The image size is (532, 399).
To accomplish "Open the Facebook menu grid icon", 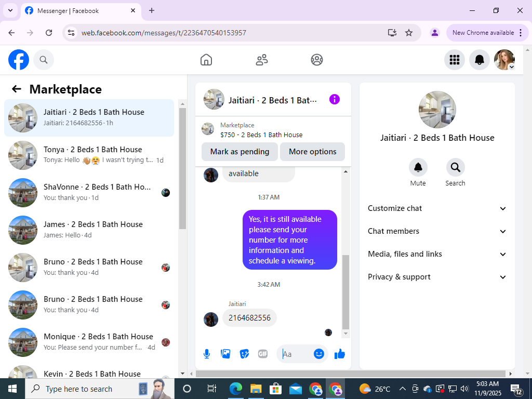I will (x=454, y=60).
